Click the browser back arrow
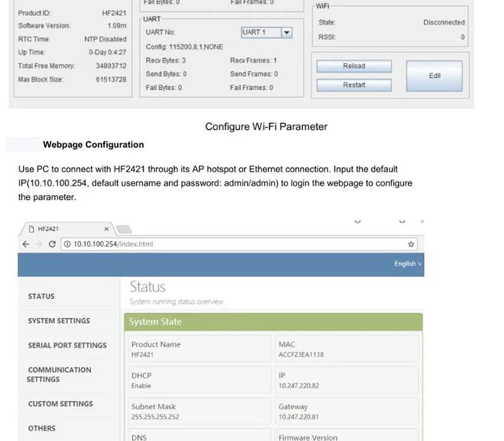This screenshot has height=441, width=504. pos(26,244)
